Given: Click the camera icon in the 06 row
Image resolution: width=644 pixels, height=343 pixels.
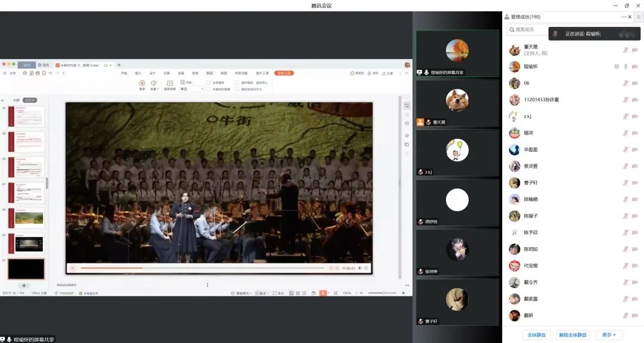Looking at the screenshot, I should pos(634,83).
